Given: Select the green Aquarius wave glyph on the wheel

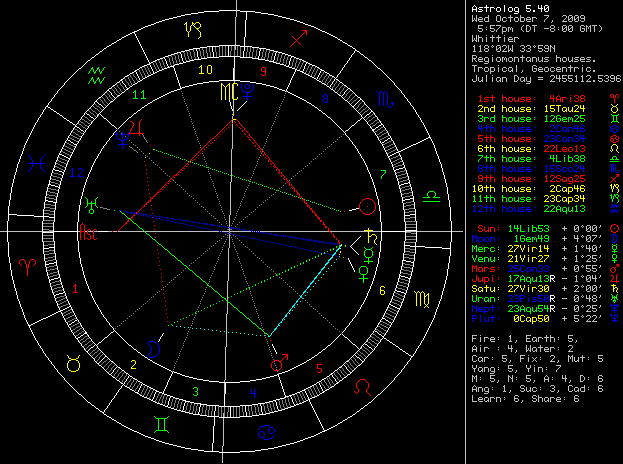Looking at the screenshot, I should [96, 74].
